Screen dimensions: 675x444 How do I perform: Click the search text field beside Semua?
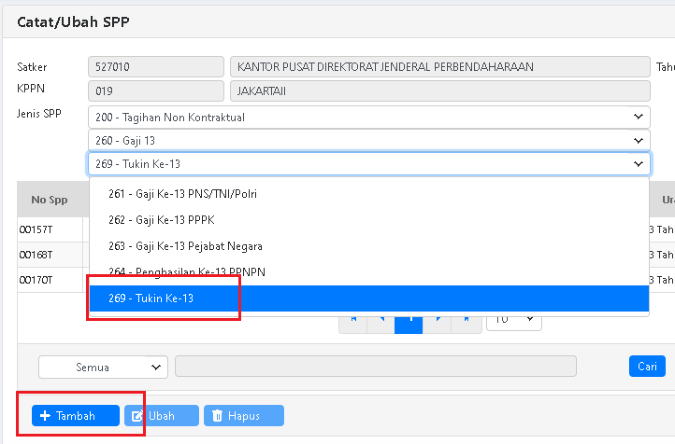[375, 367]
